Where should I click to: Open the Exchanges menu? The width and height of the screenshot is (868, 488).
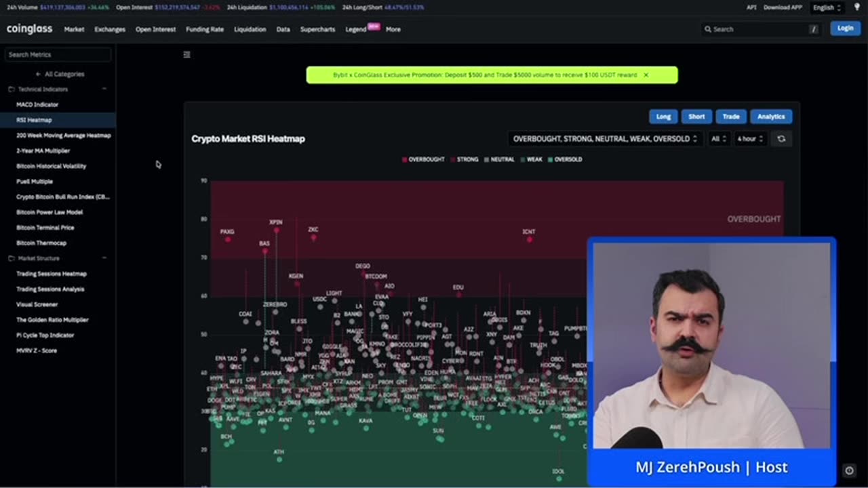tap(110, 29)
